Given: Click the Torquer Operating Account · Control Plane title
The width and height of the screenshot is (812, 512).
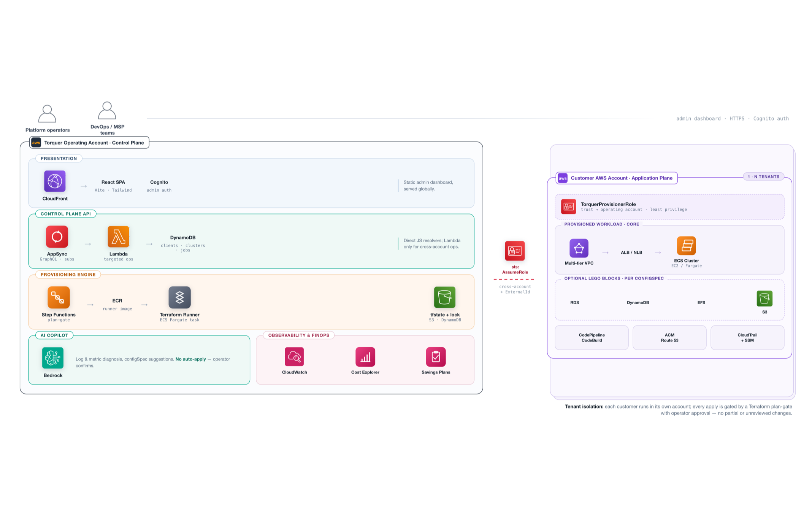Looking at the screenshot, I should [x=94, y=143].
